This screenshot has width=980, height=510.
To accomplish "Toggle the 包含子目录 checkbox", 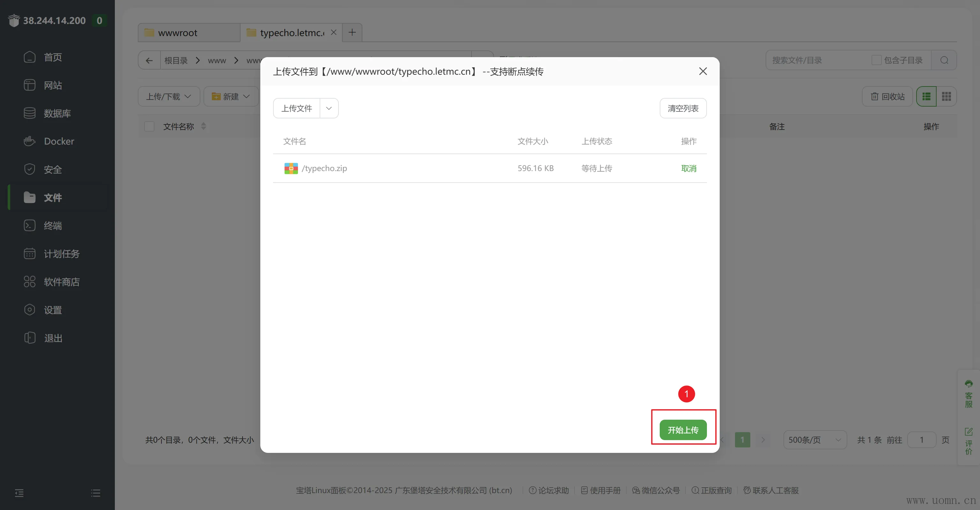I will coord(876,60).
